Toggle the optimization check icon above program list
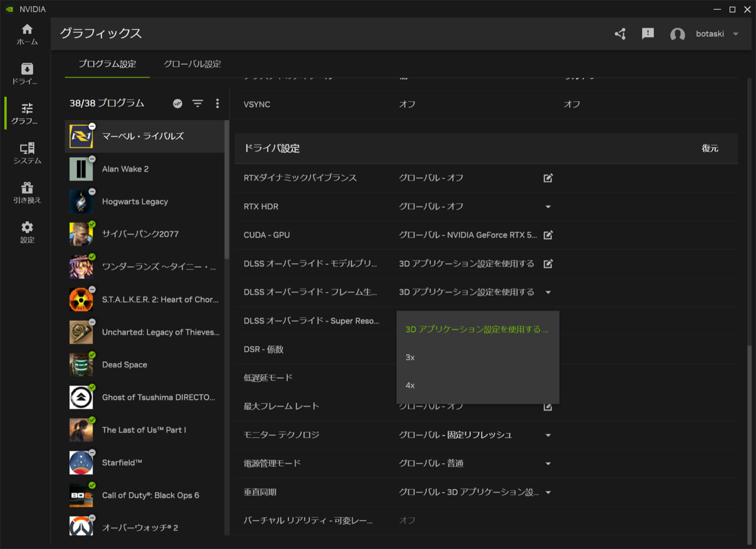Viewport: 756px width, 549px height. 177,103
